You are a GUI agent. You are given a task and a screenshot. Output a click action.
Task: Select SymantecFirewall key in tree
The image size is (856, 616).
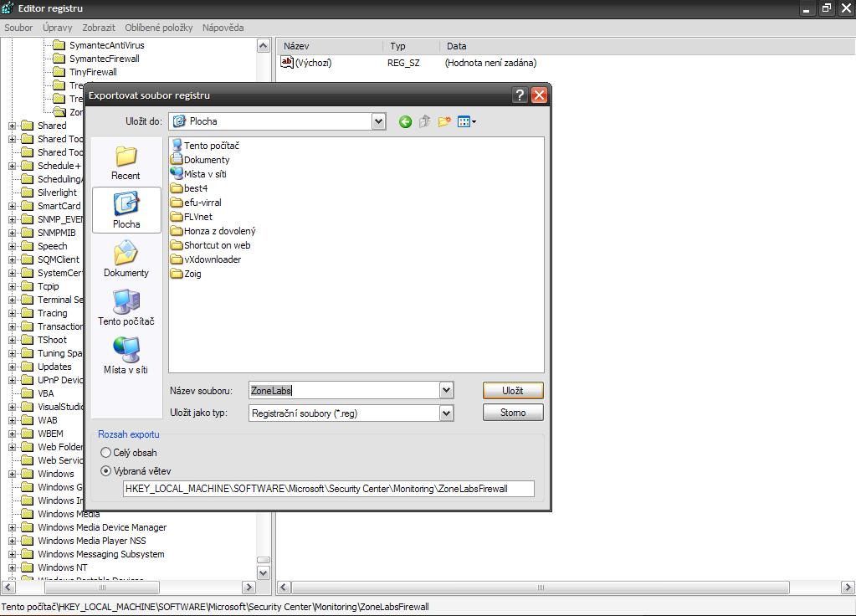[x=105, y=59]
